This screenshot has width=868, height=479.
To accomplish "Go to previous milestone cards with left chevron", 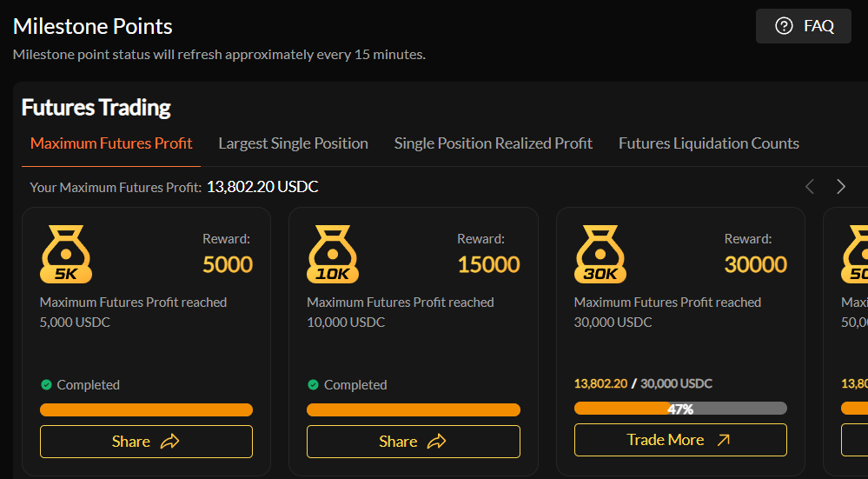I will (x=809, y=187).
